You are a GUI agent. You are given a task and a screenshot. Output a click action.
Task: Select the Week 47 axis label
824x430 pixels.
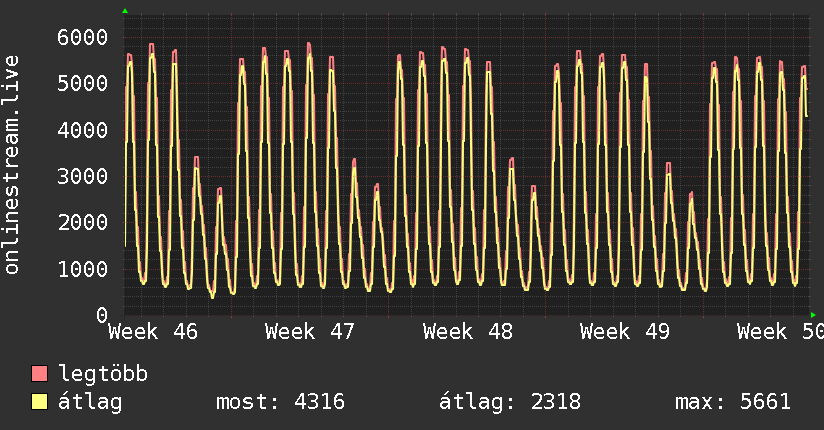click(310, 332)
